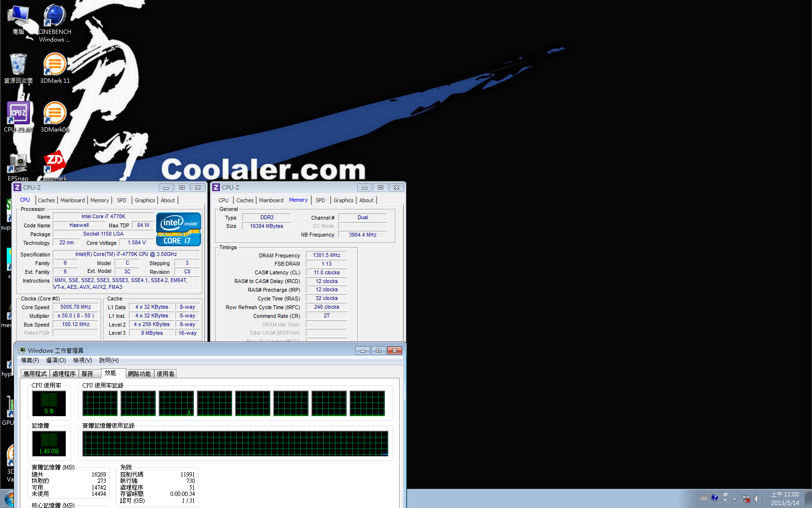Click the Core Speed 5005.78 MHz field
The image size is (812, 508).
(75, 307)
